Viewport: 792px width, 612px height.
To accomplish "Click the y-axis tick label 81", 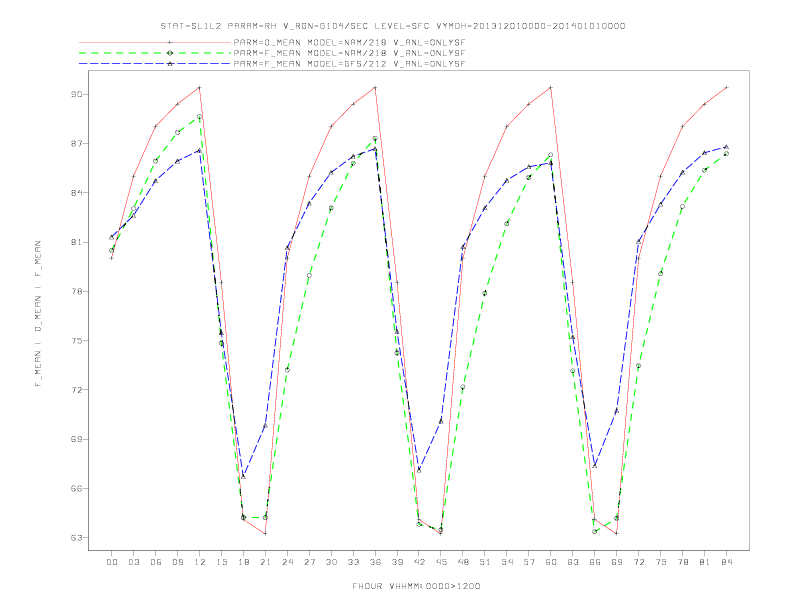I will [x=76, y=242].
